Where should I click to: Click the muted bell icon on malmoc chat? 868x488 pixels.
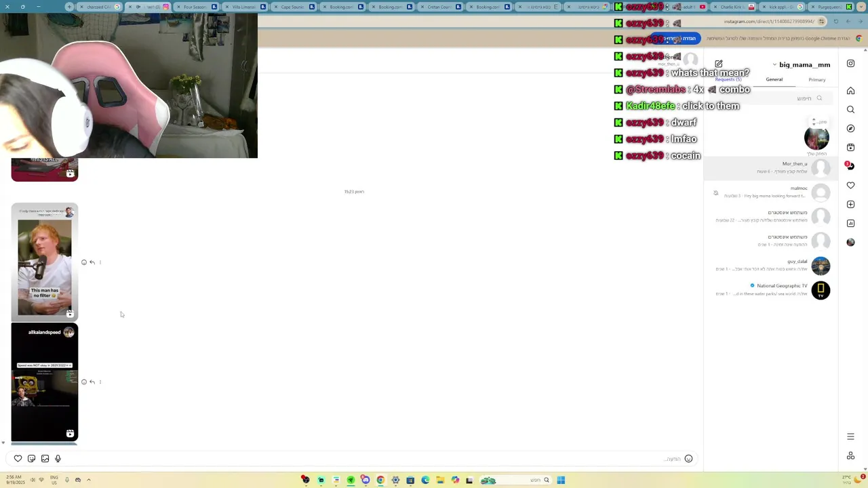(715, 193)
